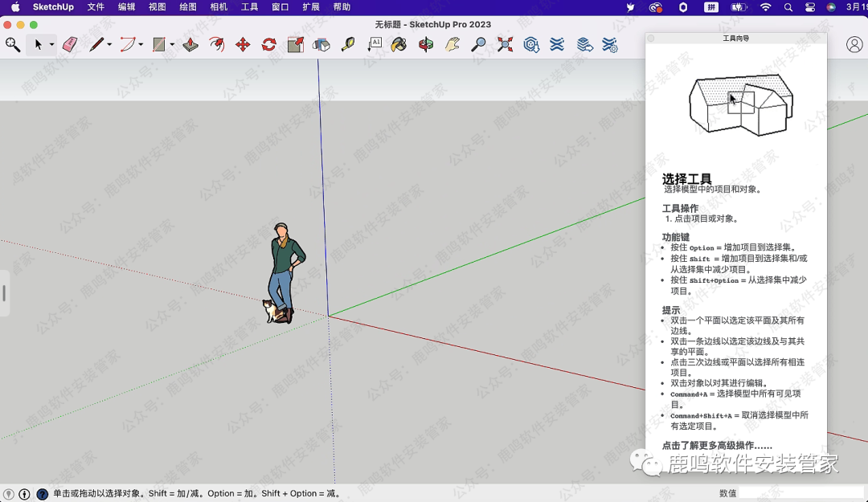Open the Rectangle shape tool dropdown
Screen dimensions: 868x502
click(x=172, y=45)
